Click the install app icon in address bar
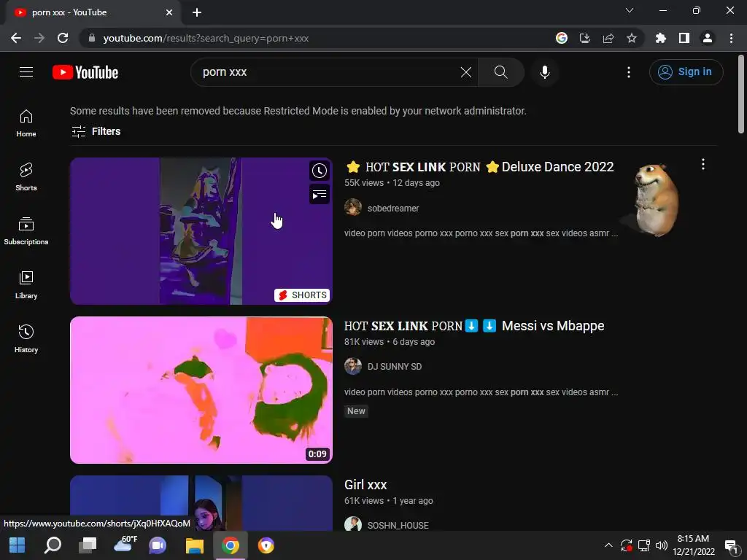The image size is (747, 560). 585,38
